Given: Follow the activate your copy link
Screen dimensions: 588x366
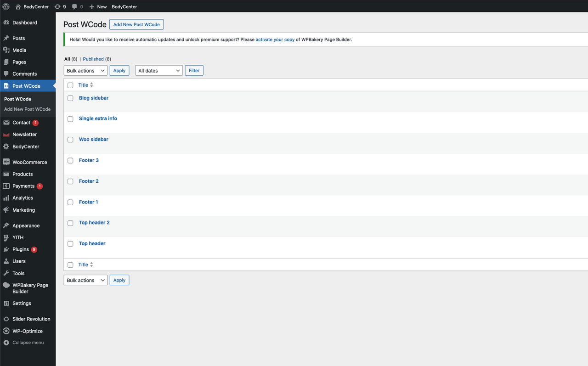Looking at the screenshot, I should pos(275,39).
